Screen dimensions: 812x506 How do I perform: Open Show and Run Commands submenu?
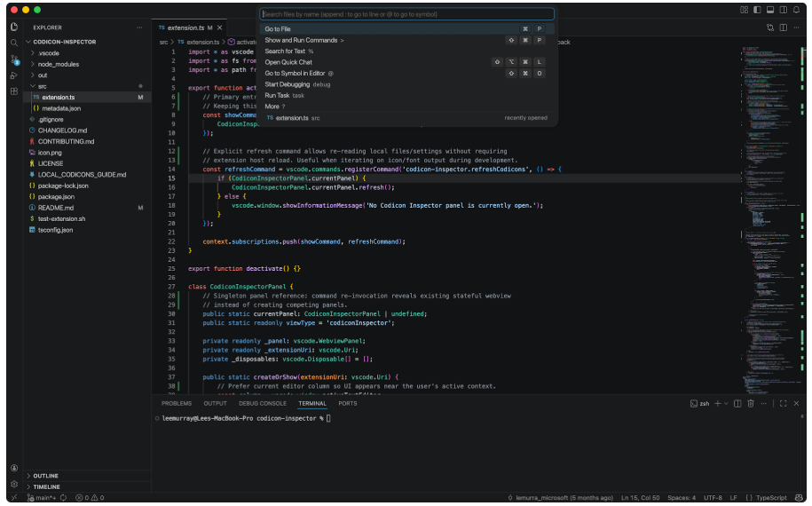[406, 40]
